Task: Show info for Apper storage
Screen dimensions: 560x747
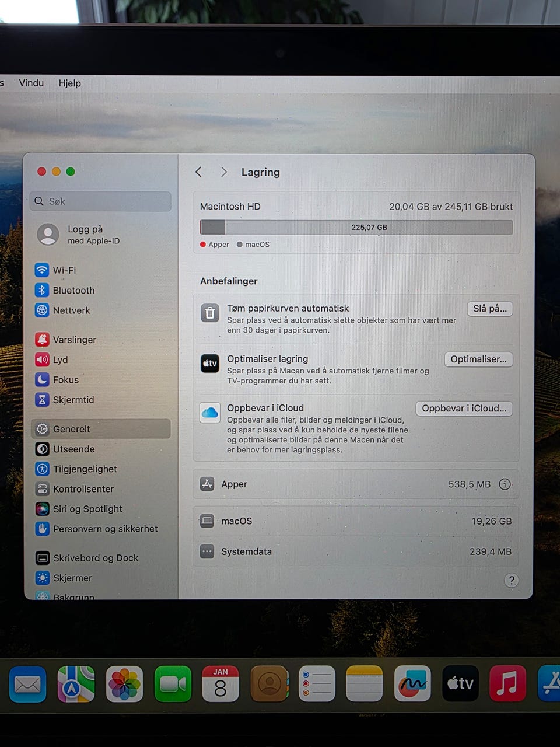Action: click(x=505, y=484)
